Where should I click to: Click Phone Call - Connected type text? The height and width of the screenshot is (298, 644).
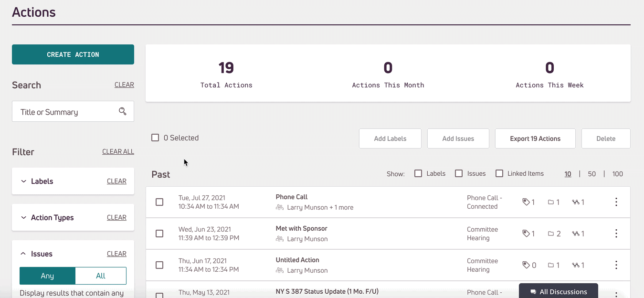pyautogui.click(x=485, y=202)
